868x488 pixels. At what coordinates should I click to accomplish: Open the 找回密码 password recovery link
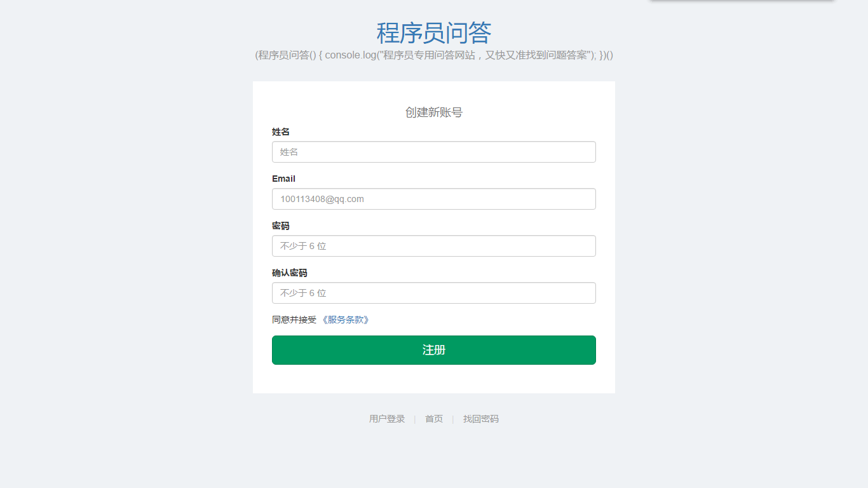coord(481,419)
